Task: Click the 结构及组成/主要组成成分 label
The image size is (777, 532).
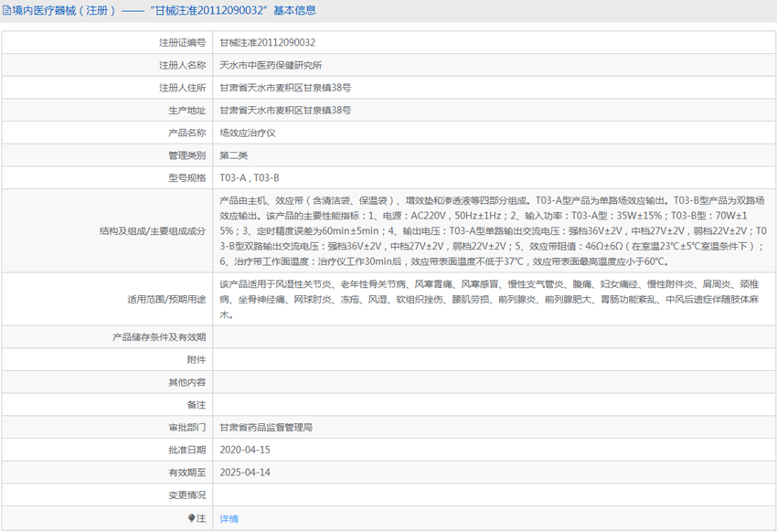Action: (153, 231)
